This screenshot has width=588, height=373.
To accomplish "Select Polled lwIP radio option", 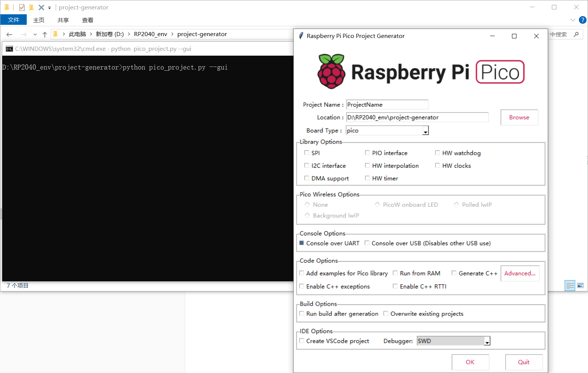I will point(456,205).
